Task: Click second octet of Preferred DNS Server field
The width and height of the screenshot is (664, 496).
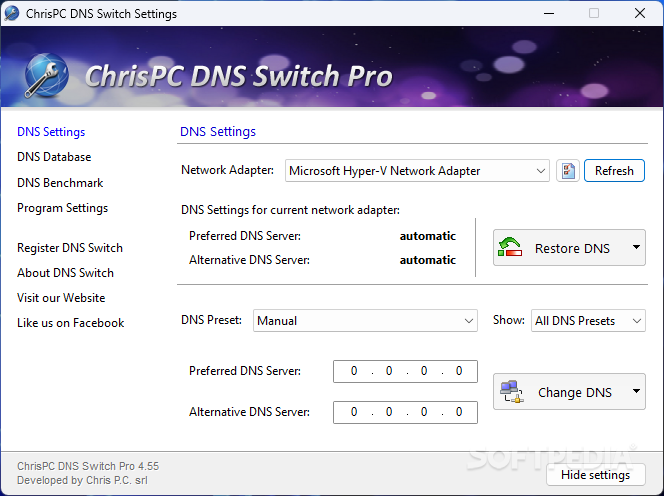Action: (389, 371)
